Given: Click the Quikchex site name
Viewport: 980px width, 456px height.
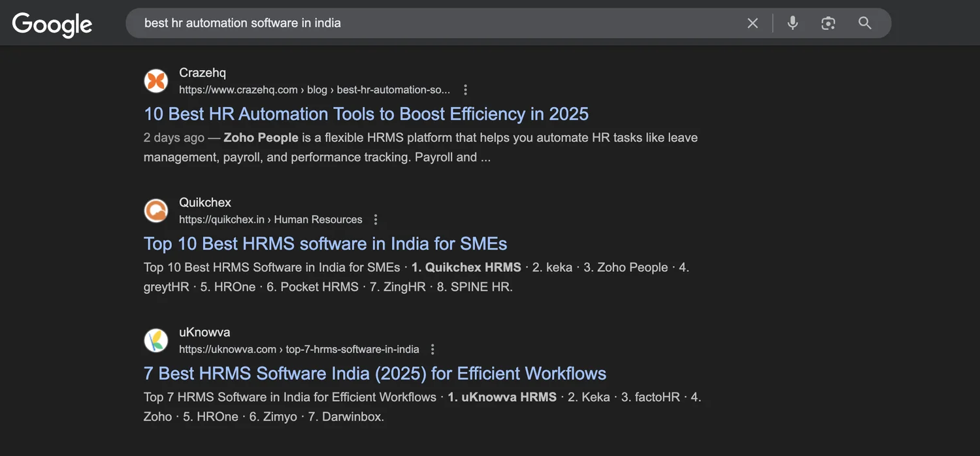Looking at the screenshot, I should tap(205, 203).
